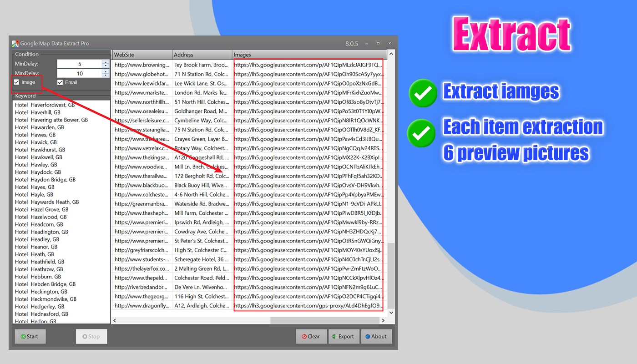Increase MaxDelay with its up arrow

[x=106, y=71]
